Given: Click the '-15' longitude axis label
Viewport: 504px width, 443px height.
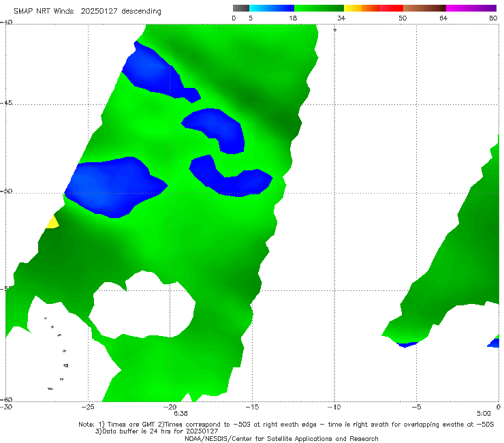Looking at the screenshot, I should click(x=252, y=407).
